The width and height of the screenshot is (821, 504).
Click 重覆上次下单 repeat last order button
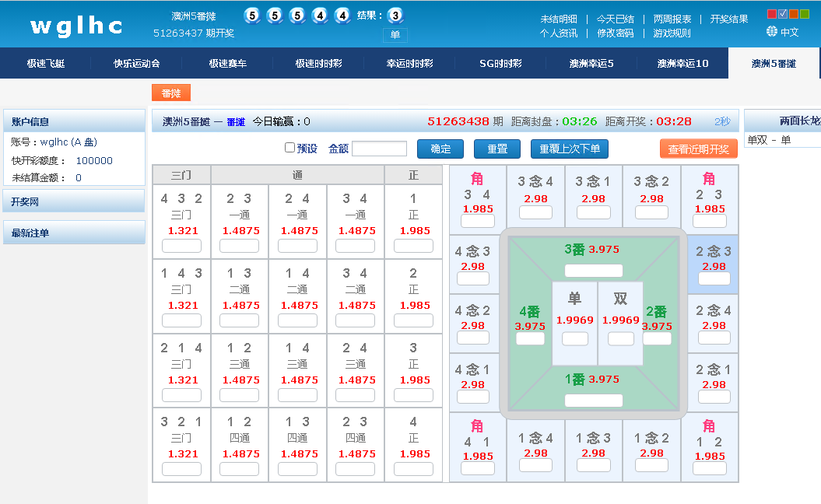570,149
